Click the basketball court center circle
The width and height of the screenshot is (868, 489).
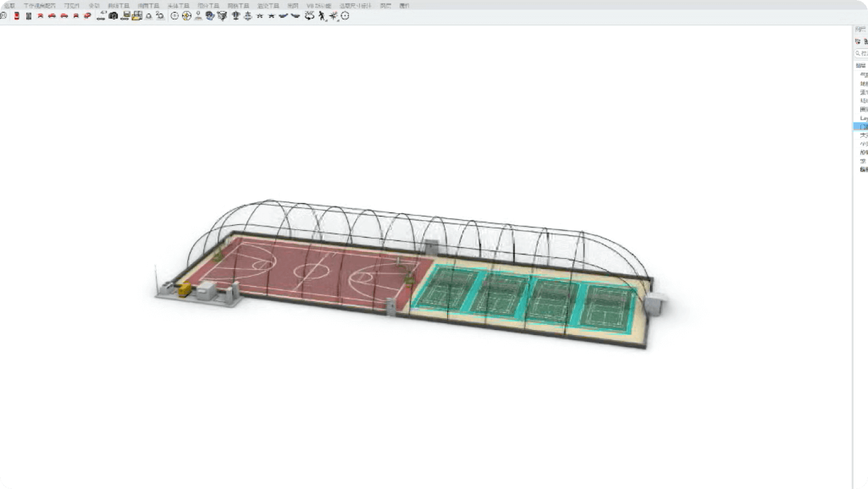pos(311,271)
